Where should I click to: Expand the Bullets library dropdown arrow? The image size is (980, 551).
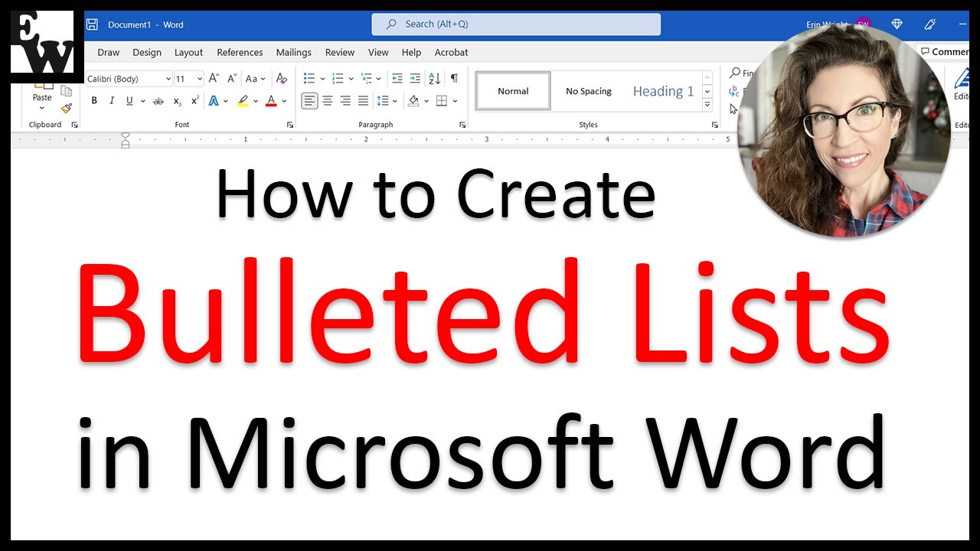click(322, 79)
